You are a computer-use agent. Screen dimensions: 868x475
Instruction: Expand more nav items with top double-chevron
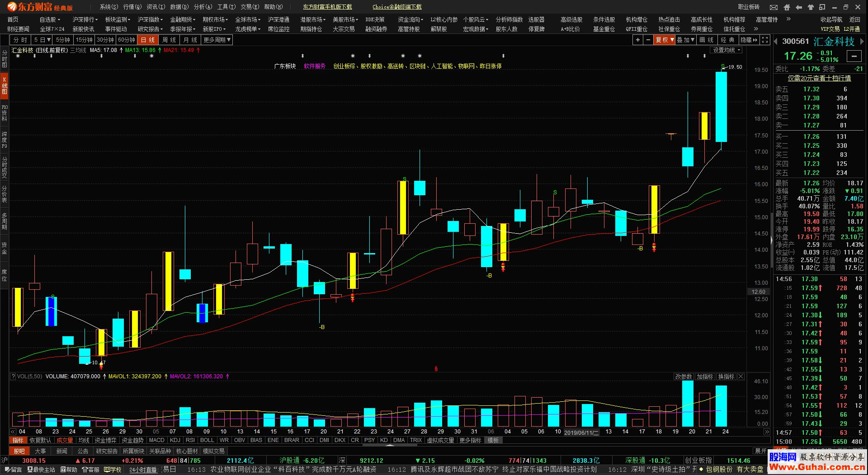coord(788,19)
